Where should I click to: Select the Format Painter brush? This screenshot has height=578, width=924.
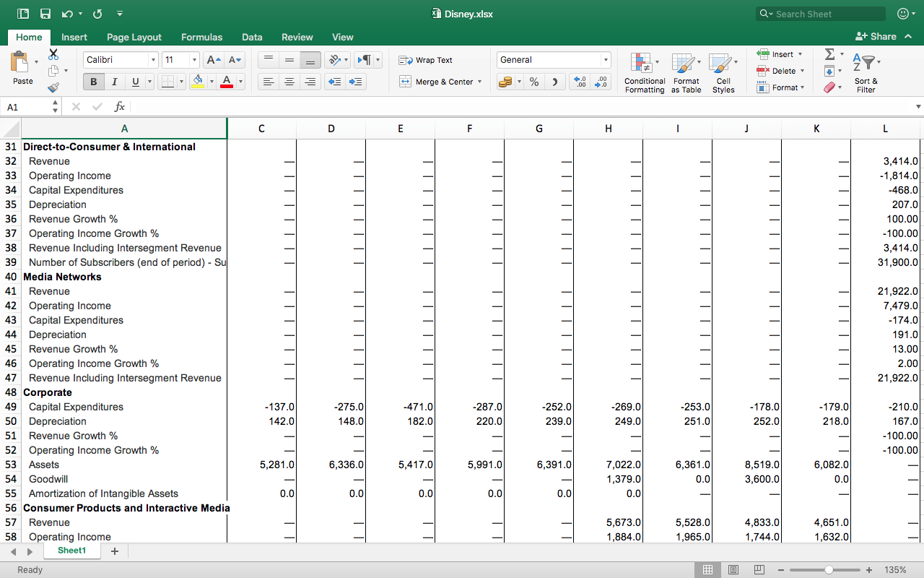point(53,87)
